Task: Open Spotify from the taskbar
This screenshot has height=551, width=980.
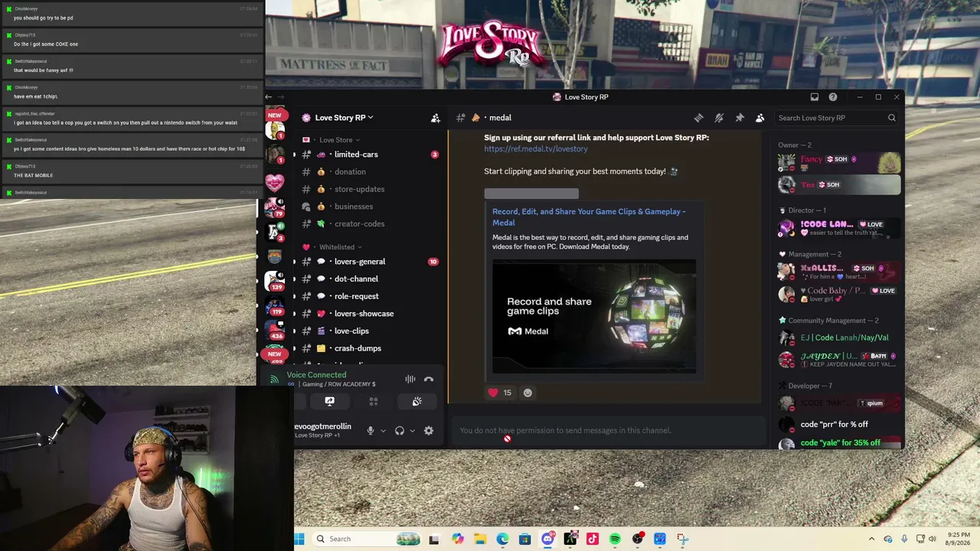Action: [615, 539]
